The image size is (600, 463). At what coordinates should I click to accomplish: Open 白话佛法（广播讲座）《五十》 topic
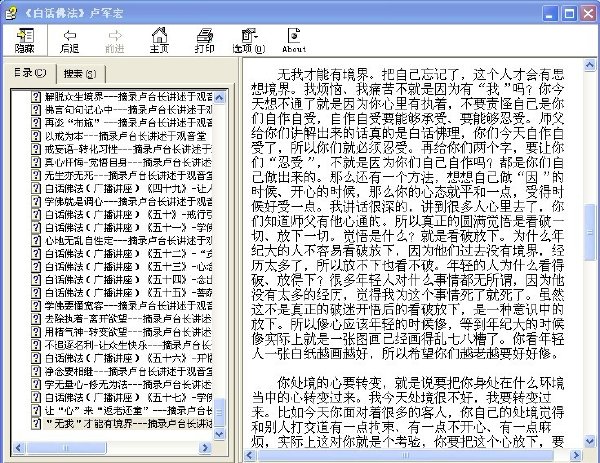128,214
